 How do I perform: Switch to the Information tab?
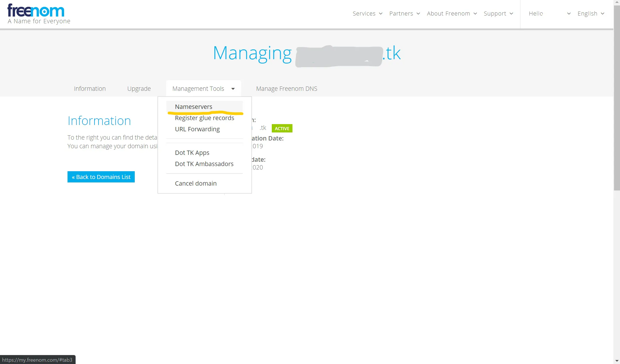(90, 88)
